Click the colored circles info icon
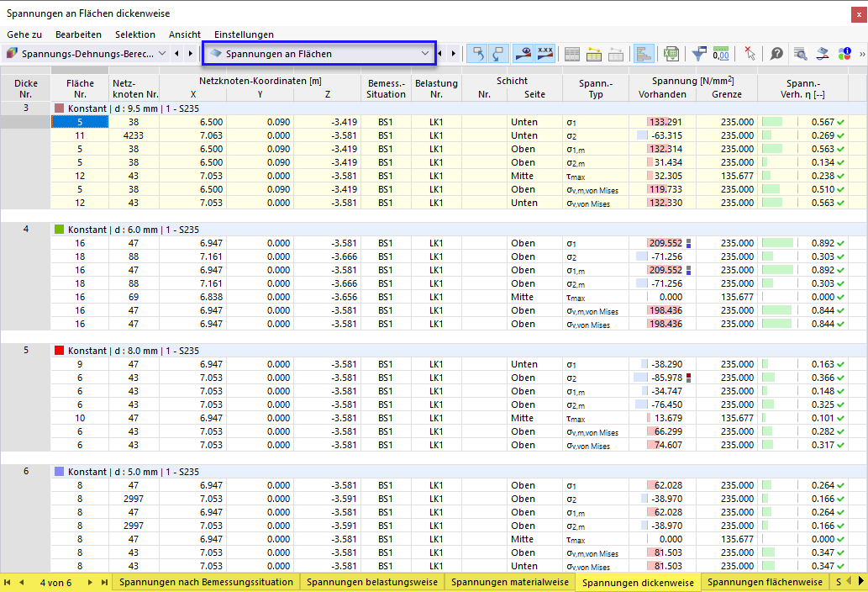 [x=844, y=54]
